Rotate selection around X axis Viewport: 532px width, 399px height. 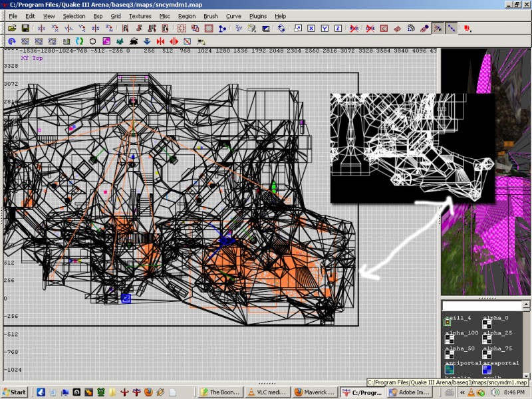tap(55, 29)
